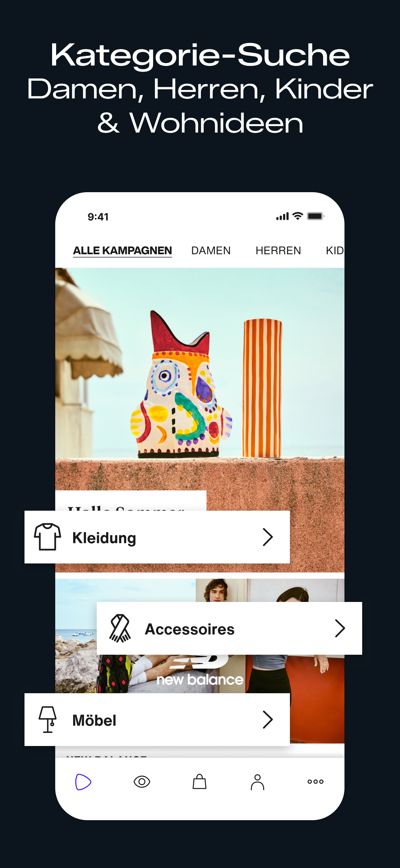Open the profile person icon

pyautogui.click(x=258, y=782)
